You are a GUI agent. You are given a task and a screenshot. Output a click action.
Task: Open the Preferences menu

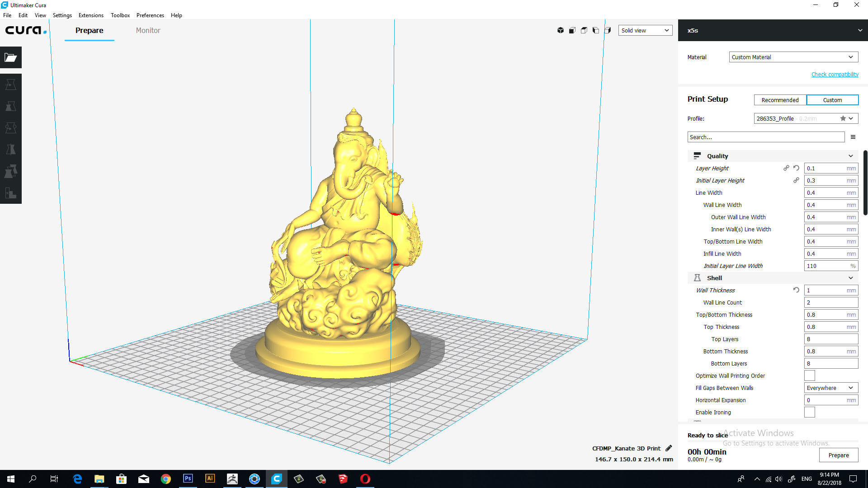(150, 15)
